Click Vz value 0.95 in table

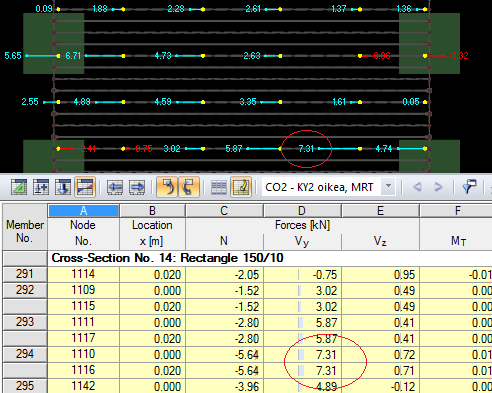pos(380,274)
